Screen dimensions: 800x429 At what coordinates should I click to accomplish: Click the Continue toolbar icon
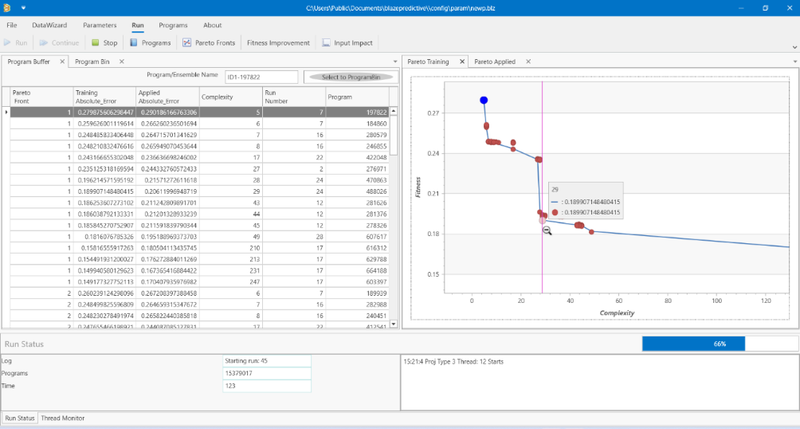coord(44,43)
